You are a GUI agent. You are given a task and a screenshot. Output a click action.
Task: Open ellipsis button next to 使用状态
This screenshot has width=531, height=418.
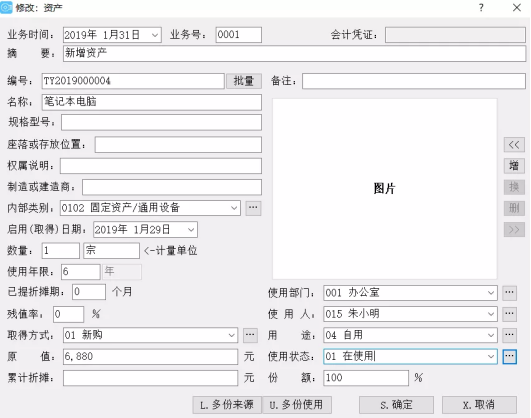point(509,356)
